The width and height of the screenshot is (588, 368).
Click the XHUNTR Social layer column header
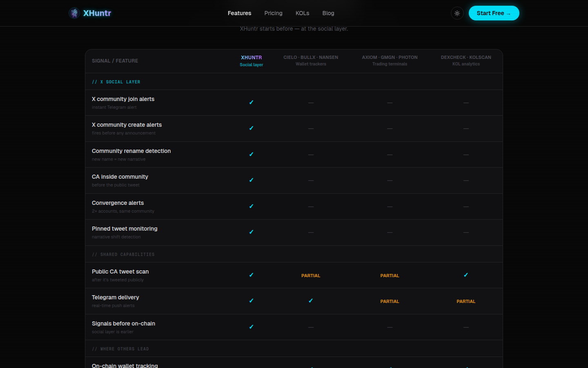point(251,61)
